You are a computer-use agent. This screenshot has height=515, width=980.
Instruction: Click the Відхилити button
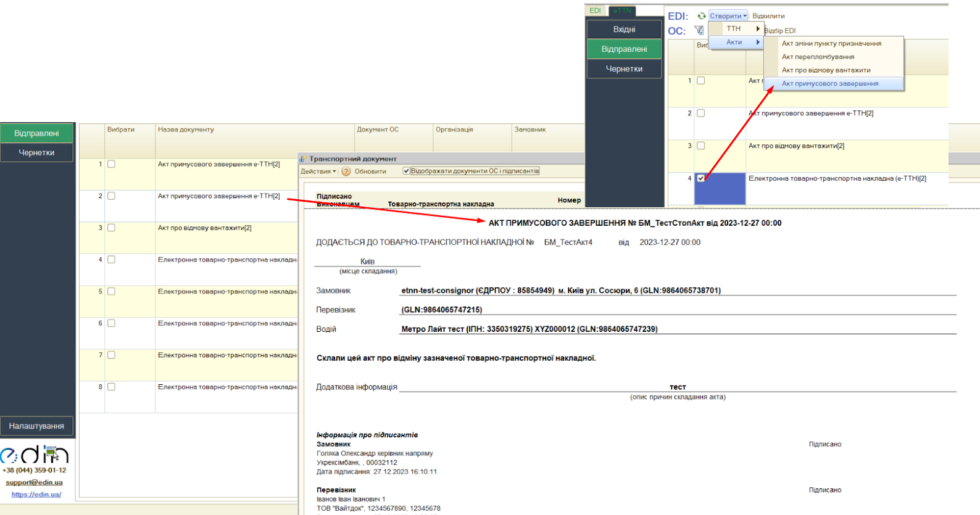[768, 16]
